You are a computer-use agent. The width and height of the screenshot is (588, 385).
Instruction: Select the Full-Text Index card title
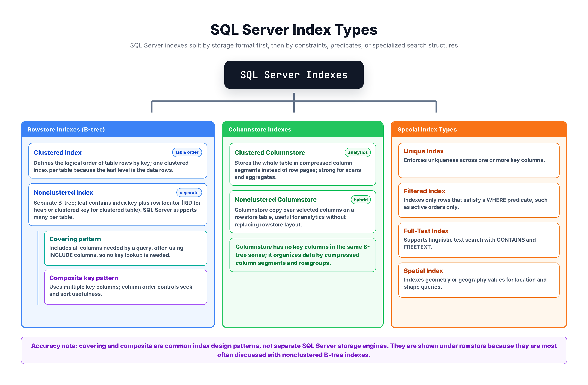(x=426, y=231)
